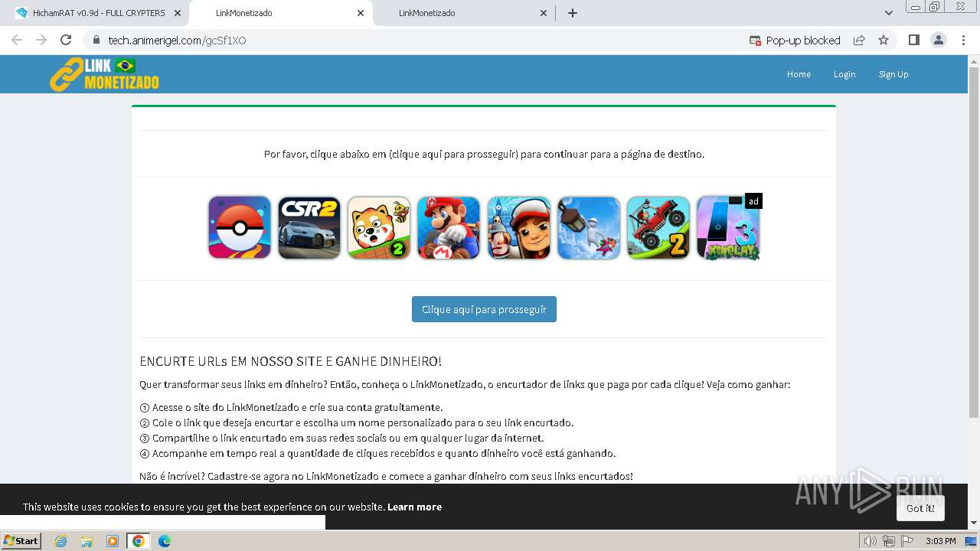The image size is (980, 551).
Task: Open the Subway Surfers game icon
Action: tap(519, 227)
